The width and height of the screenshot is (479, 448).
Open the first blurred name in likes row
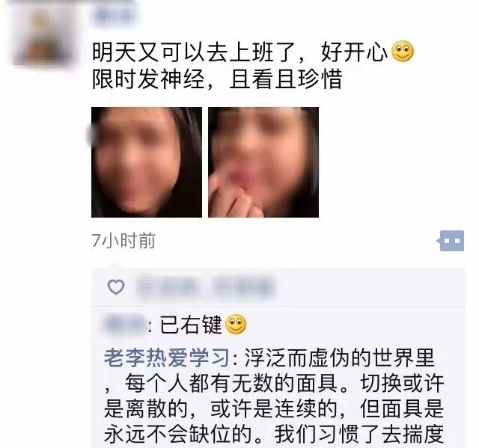167,286
